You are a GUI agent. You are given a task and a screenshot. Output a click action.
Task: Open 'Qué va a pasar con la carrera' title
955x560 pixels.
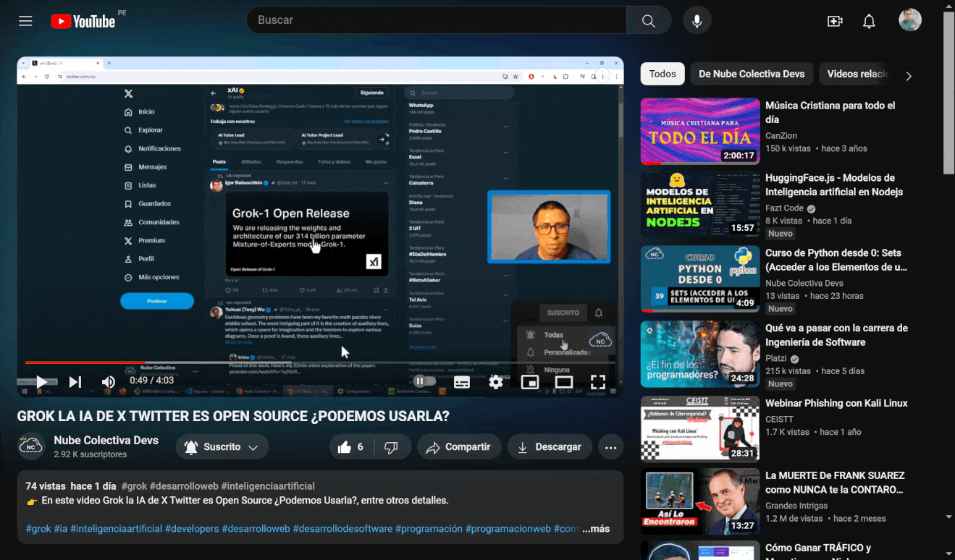836,335
